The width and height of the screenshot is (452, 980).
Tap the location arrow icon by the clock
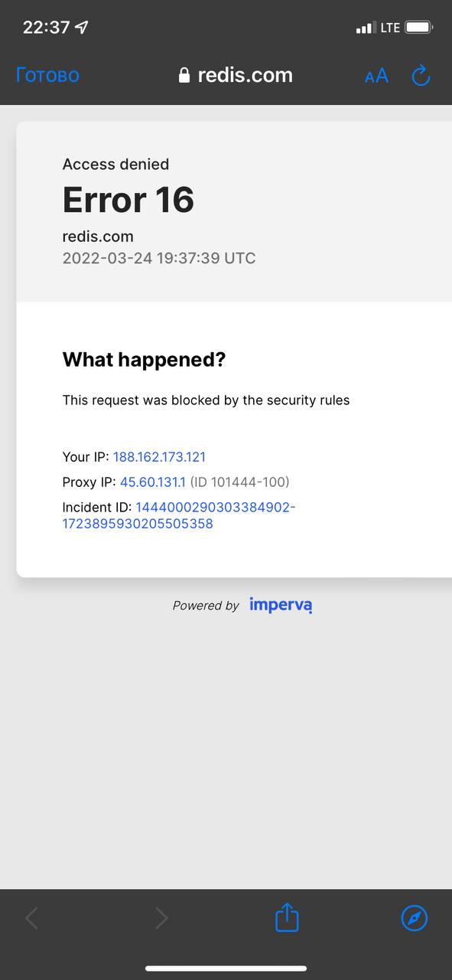pos(82,28)
